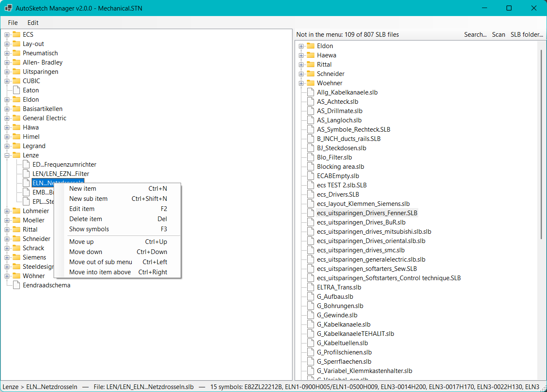Click the SLB list vertical scrollbar thumb
This screenshot has height=392, width=547.
(x=541, y=144)
